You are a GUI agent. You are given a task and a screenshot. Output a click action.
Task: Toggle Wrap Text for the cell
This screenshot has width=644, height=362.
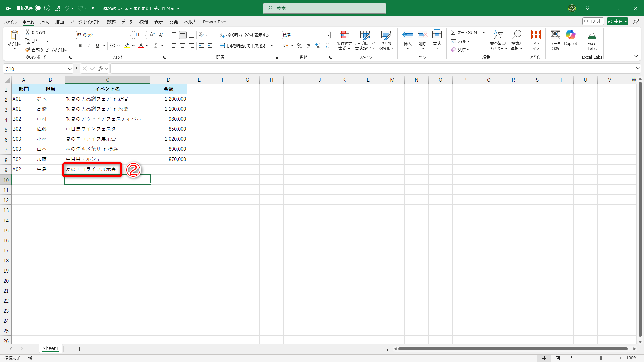244,35
